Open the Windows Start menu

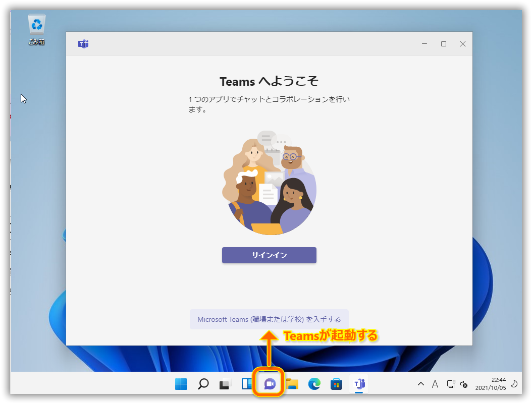click(x=181, y=384)
